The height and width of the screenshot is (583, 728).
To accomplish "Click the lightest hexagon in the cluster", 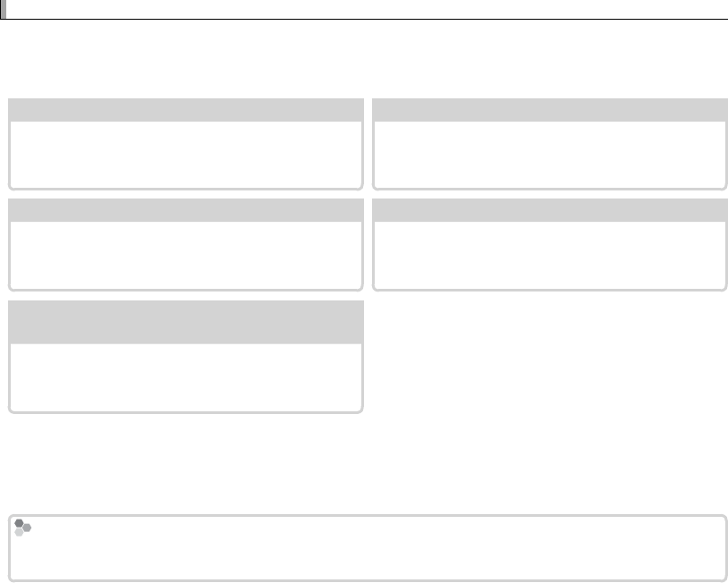I will (x=19, y=532).
